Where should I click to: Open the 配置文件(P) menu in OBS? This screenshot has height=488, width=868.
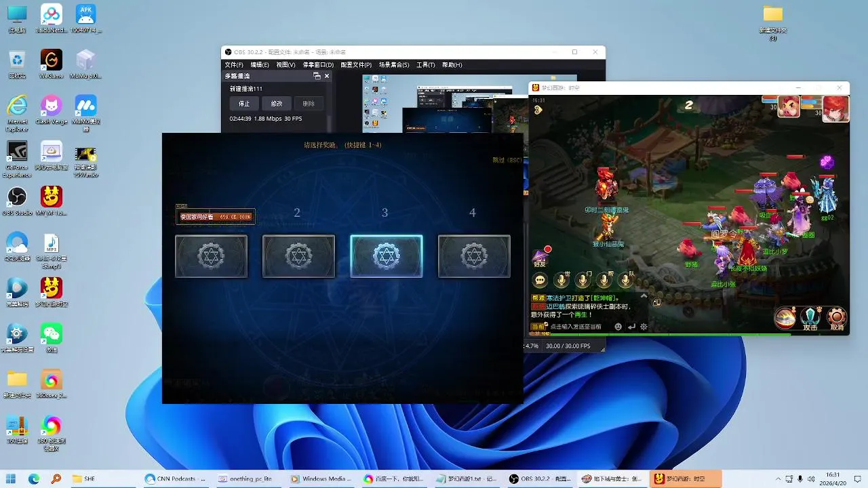coord(356,65)
